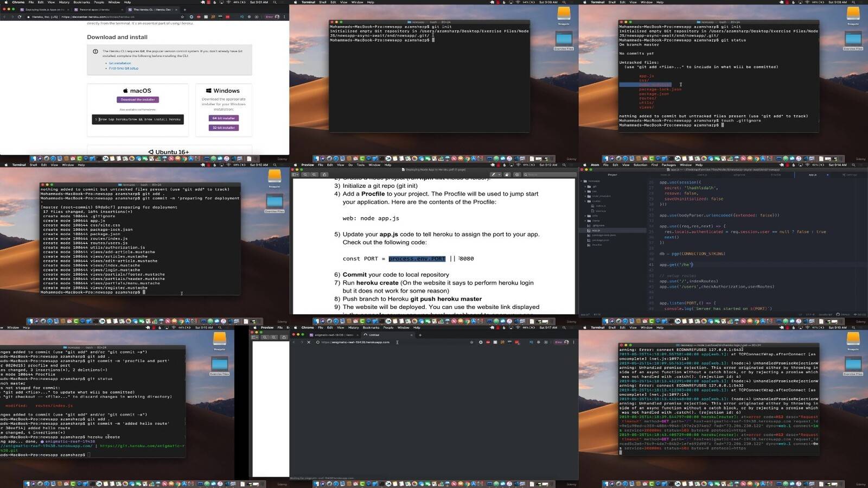This screenshot has width=868, height=488.
Task: Switch to the 'Deploying Node.js Apps' Chrome tab
Action: (x=44, y=10)
